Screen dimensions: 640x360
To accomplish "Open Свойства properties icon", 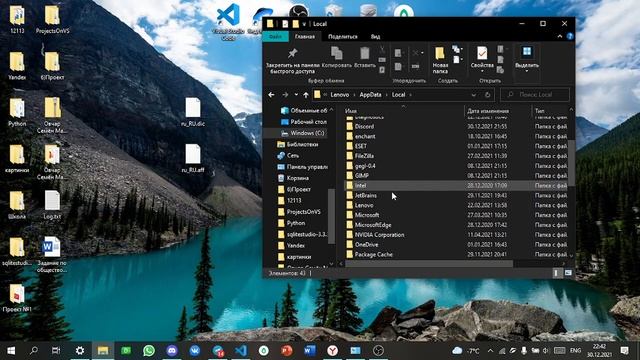I will (482, 53).
